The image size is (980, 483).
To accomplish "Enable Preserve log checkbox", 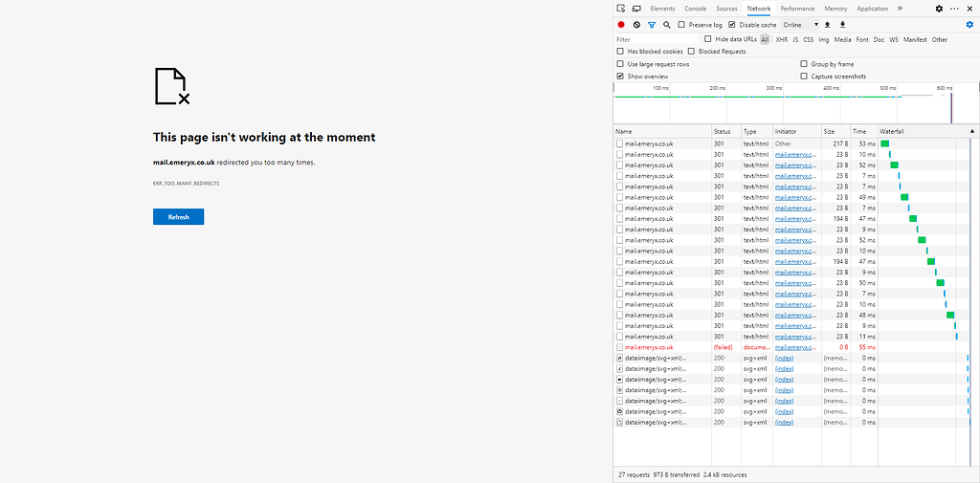I will click(x=683, y=25).
